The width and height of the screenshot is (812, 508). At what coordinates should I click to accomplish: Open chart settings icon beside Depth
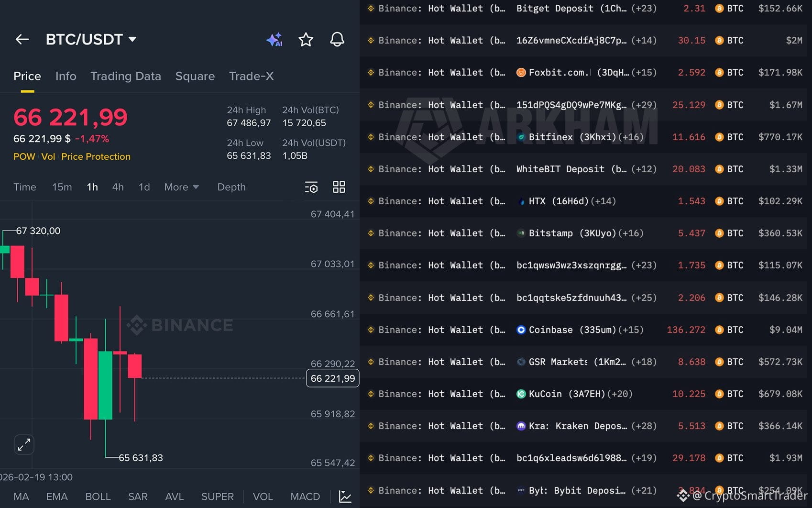[x=311, y=187]
